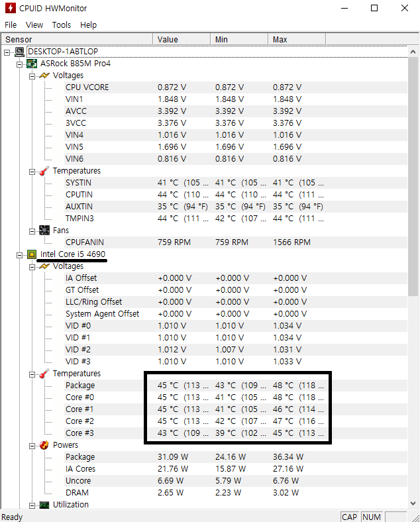Click the 31.09 W package power value
Screen dimensions: 420x522
(x=173, y=457)
